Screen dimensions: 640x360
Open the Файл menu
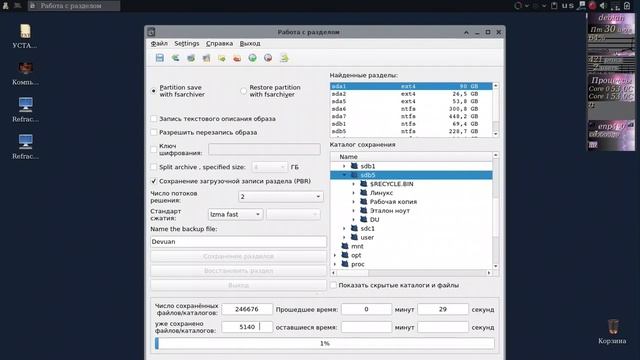pyautogui.click(x=159, y=43)
